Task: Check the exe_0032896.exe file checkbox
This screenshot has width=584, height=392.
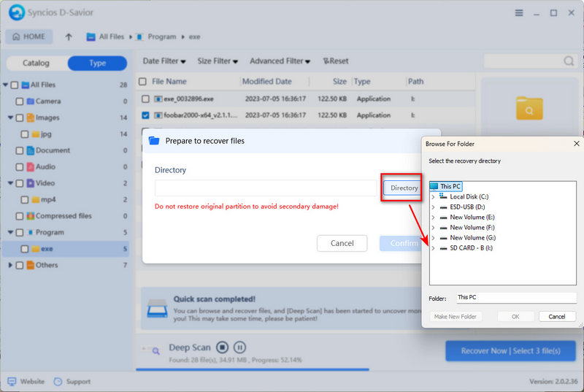Action: tap(145, 99)
